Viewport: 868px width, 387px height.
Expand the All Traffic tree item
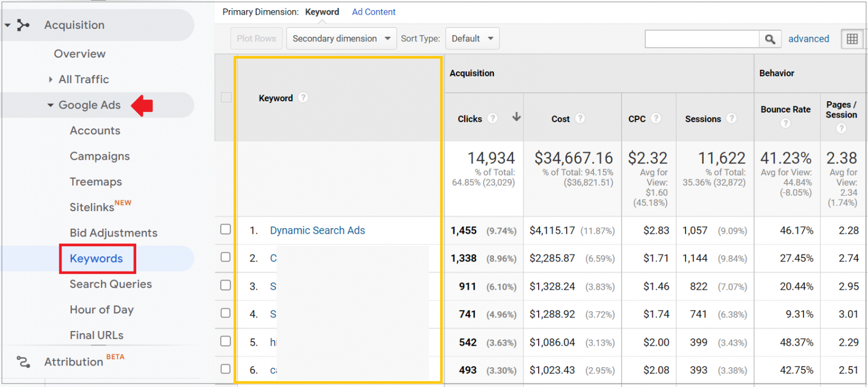tap(51, 79)
